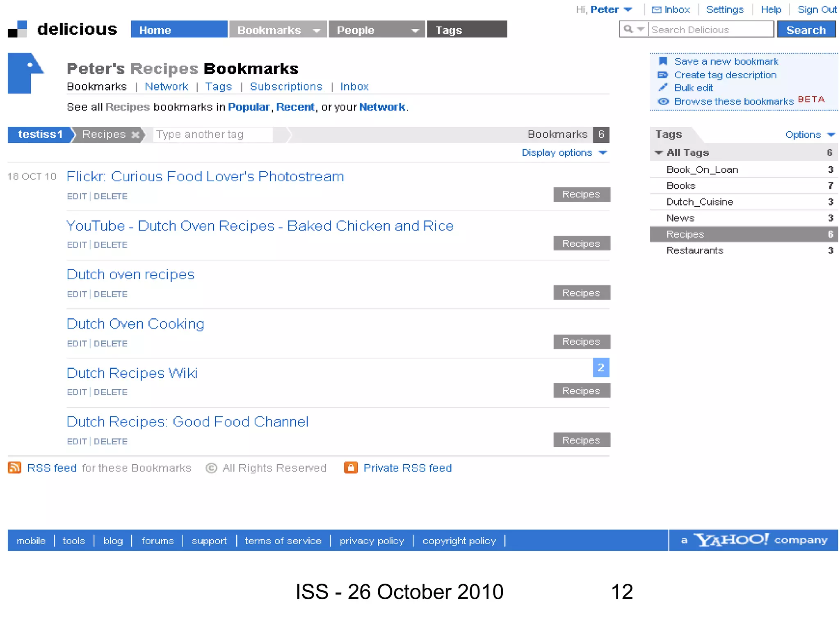Open Flickr Curious Food Lover's Photostream bookmark

coord(205,176)
